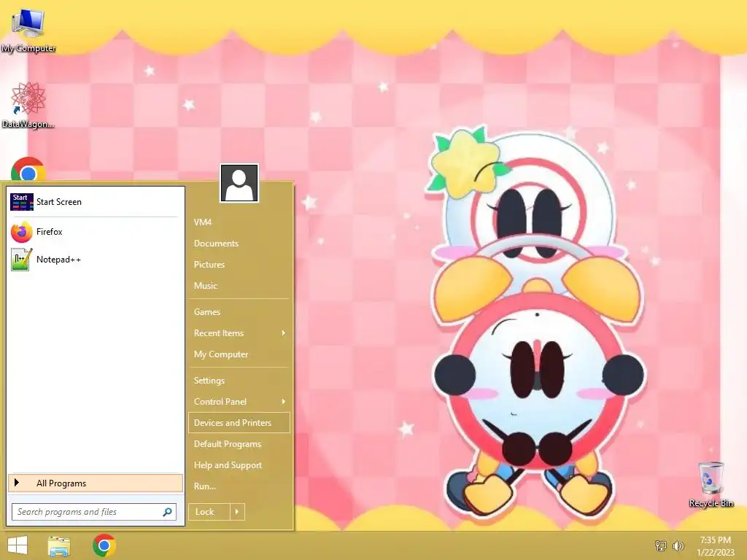
Task: Open Music from the Start menu
Action: pos(239,286)
